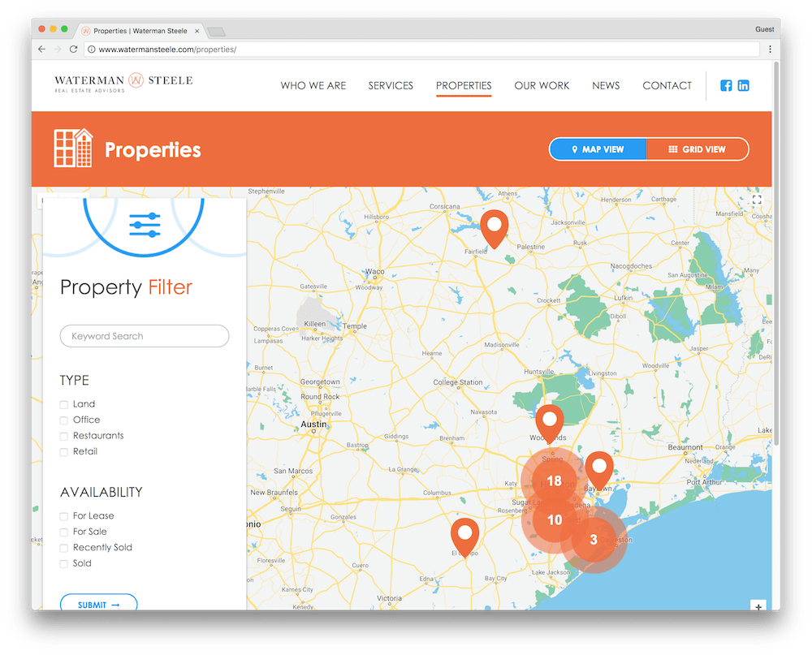Enable the For Sale availability checkbox

(x=63, y=532)
